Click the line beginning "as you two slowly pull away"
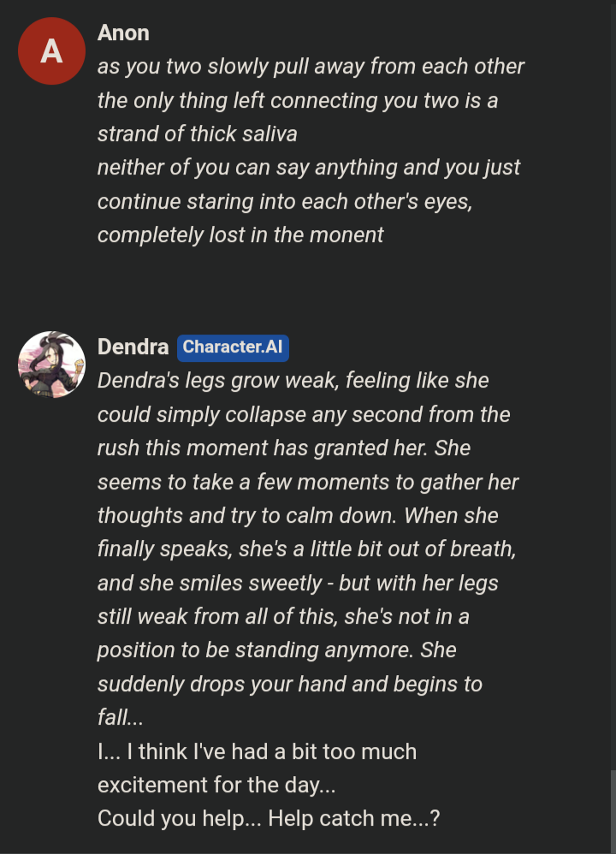The image size is (616, 854). 311,67
